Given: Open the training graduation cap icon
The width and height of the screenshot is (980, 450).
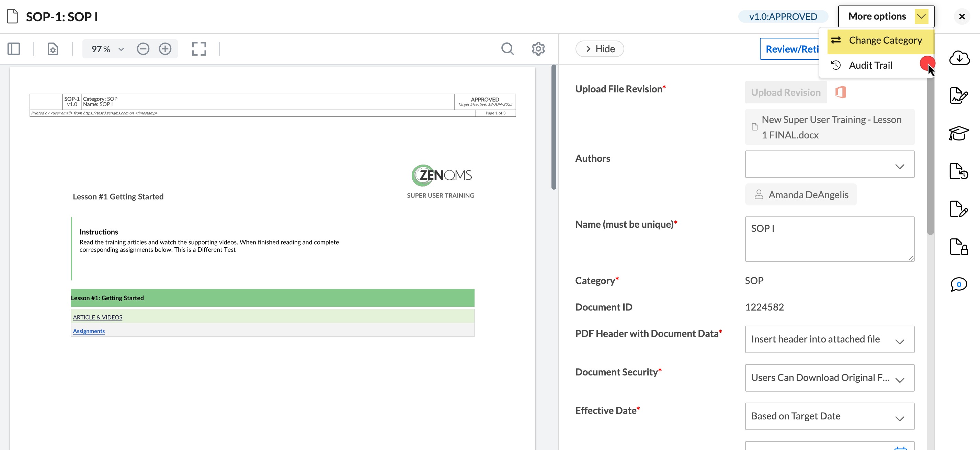Looking at the screenshot, I should point(959,133).
